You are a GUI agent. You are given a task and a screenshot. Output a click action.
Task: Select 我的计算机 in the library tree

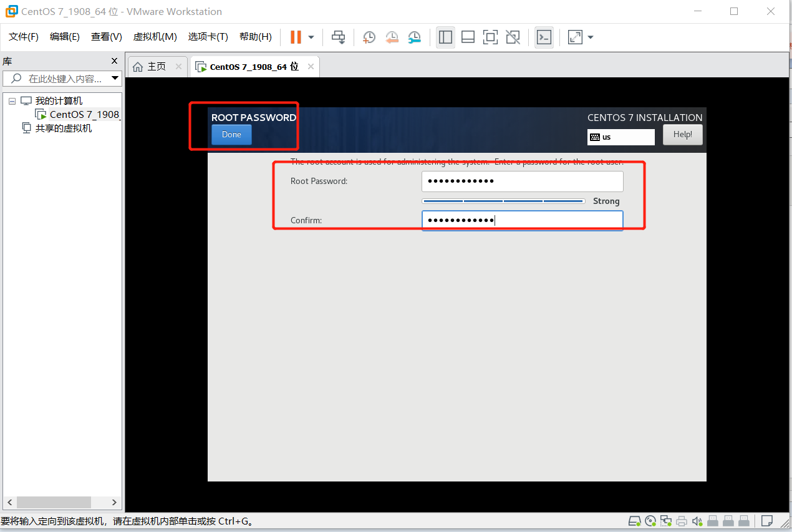click(x=59, y=101)
